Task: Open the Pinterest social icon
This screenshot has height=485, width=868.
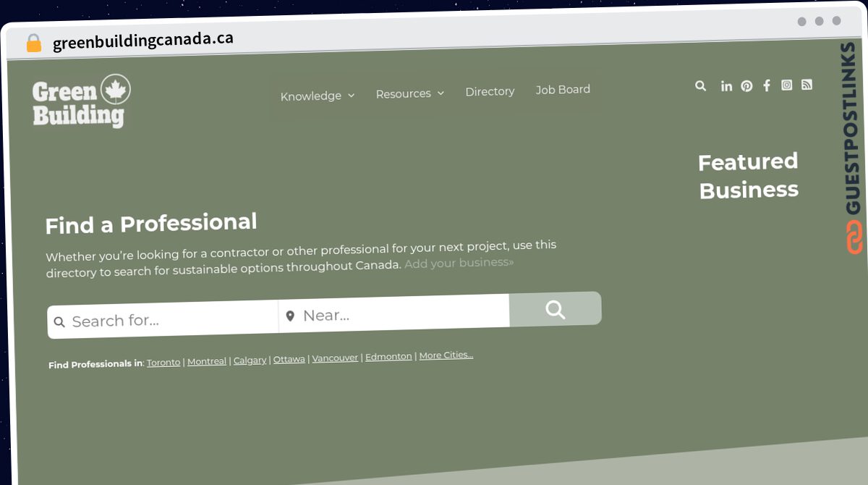Action: tap(746, 85)
